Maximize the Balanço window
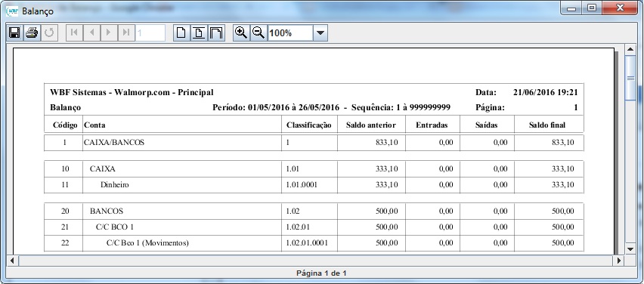644x284 pixels. point(591,8)
